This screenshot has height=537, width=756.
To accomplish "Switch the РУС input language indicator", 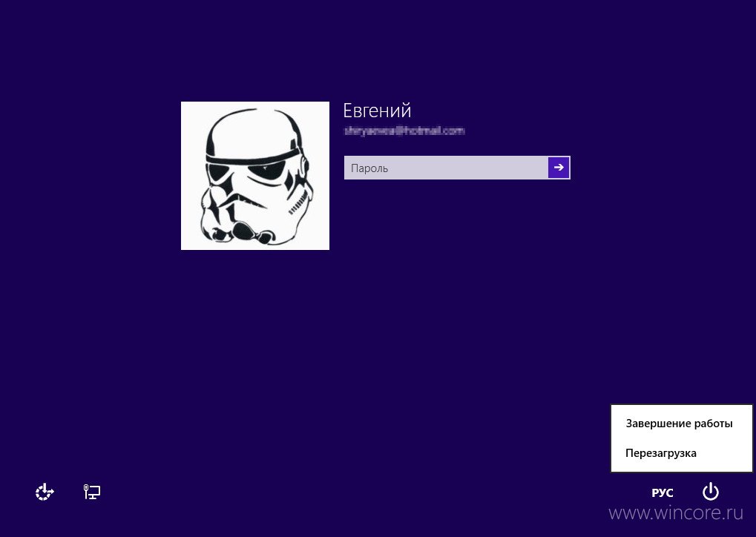I will (662, 492).
